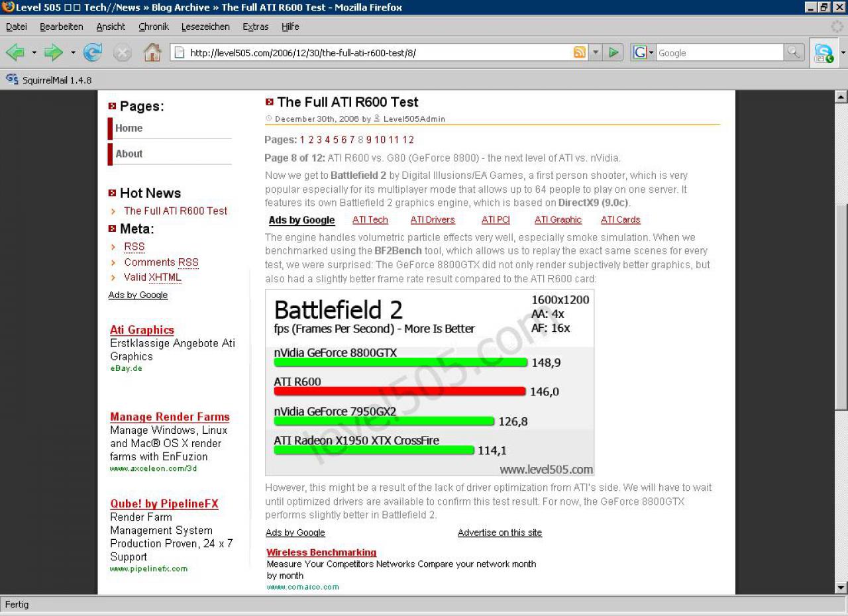Click into the Google search box
Screen dimensions: 848x616
click(719, 53)
